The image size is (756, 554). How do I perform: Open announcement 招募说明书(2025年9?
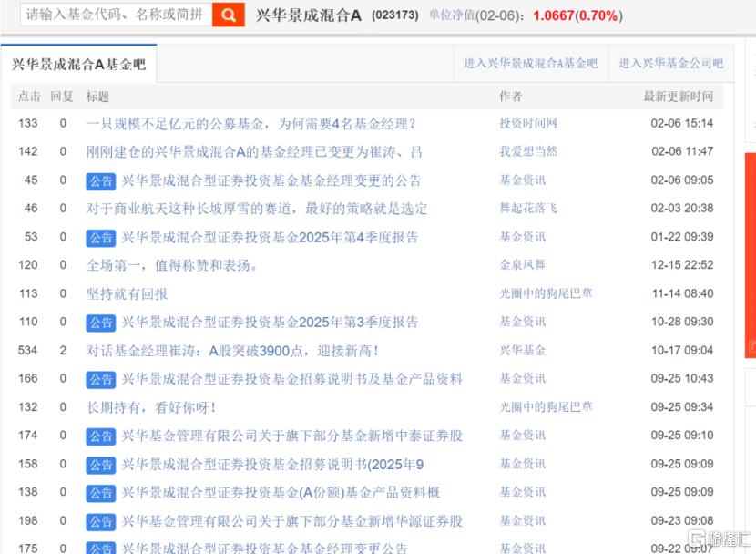pos(273,465)
